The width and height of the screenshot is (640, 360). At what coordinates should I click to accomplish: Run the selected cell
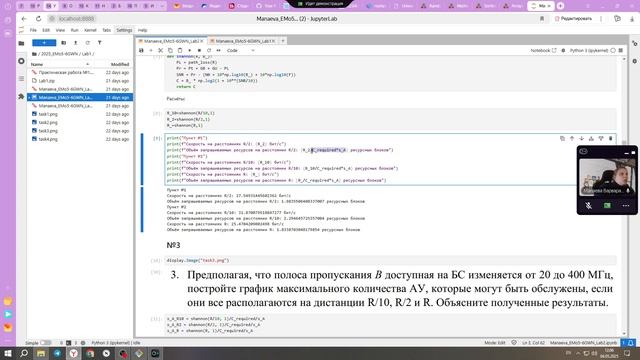click(189, 50)
